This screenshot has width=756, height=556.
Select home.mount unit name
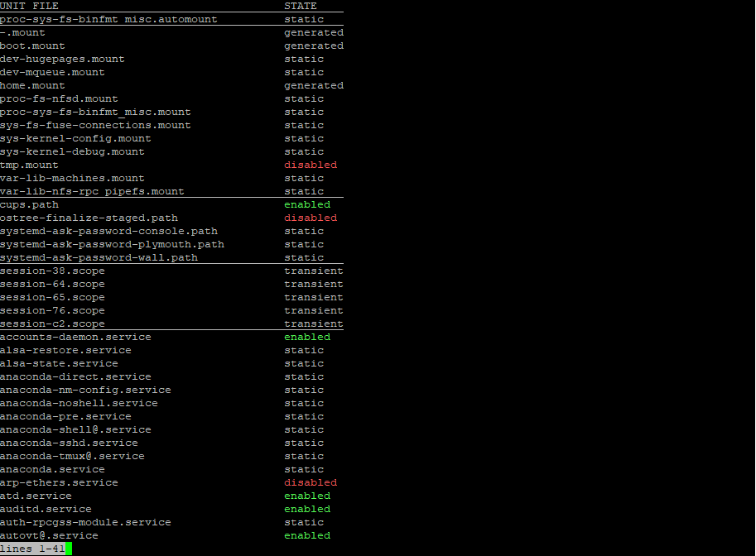tap(32, 85)
